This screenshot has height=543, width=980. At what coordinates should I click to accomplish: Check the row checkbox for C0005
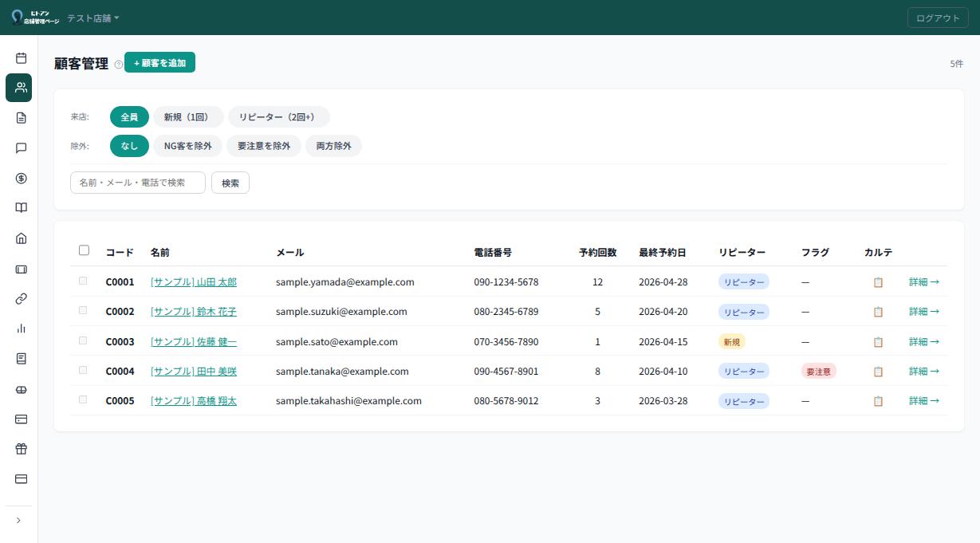83,399
